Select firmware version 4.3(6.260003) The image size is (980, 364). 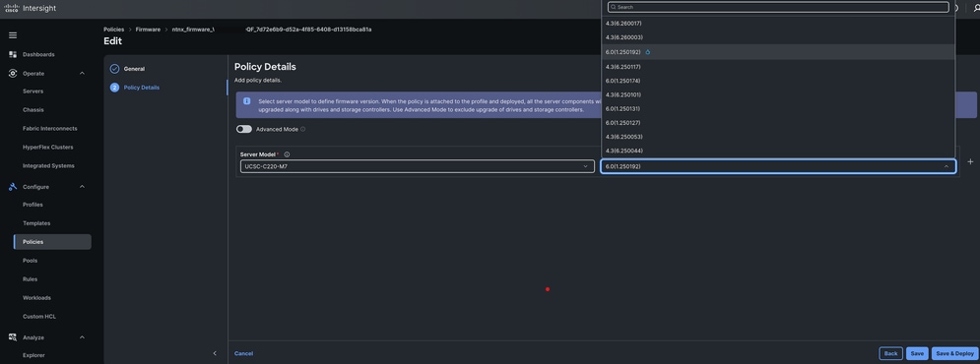click(778, 37)
